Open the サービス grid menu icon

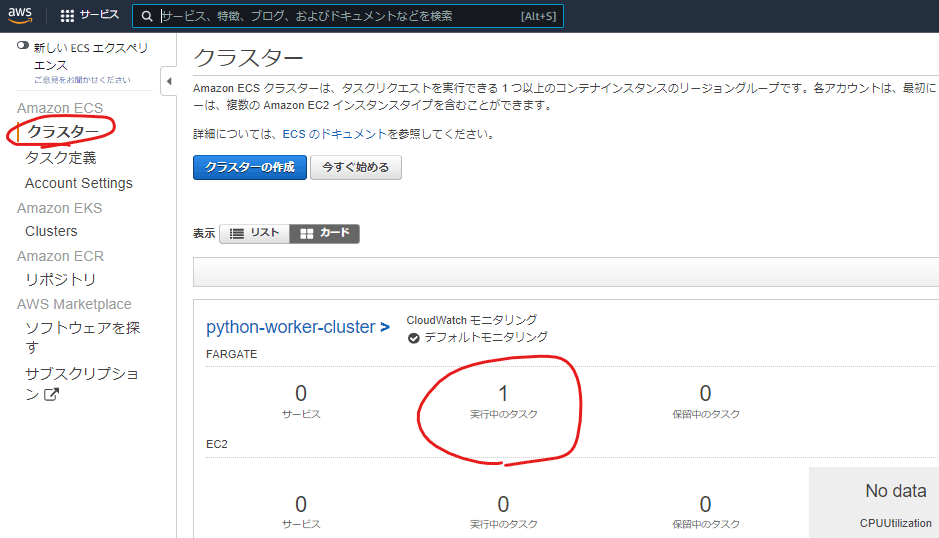coord(67,16)
